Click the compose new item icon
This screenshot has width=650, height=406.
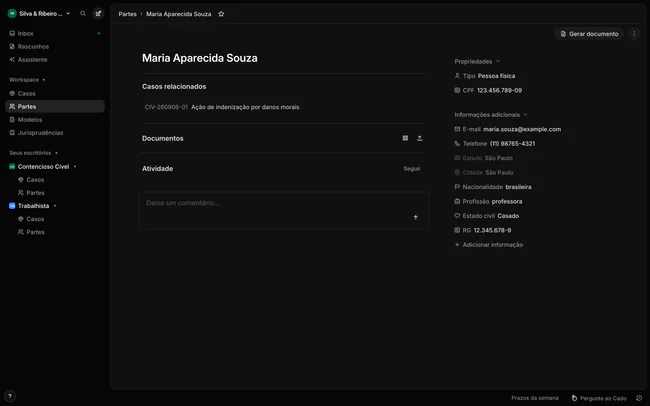[x=98, y=13]
